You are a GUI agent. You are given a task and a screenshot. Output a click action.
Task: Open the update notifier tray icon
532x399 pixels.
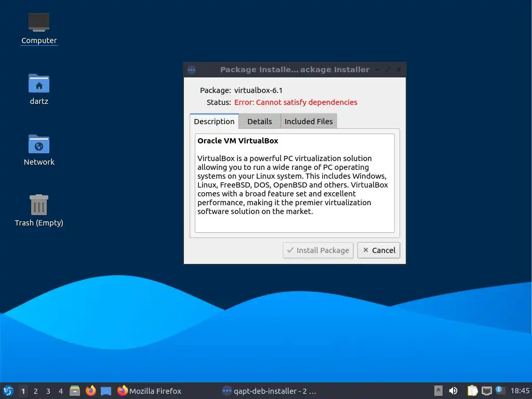pyautogui.click(x=500, y=390)
